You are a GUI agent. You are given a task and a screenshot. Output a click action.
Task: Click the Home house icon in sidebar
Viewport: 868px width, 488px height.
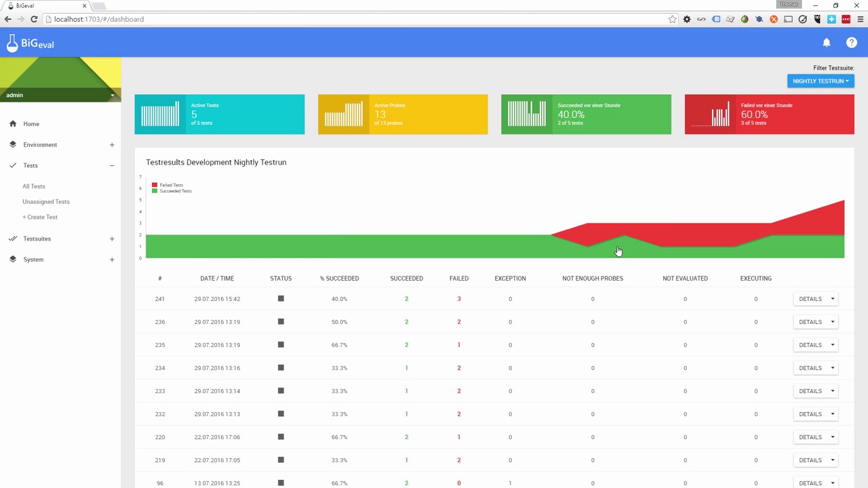tap(13, 124)
